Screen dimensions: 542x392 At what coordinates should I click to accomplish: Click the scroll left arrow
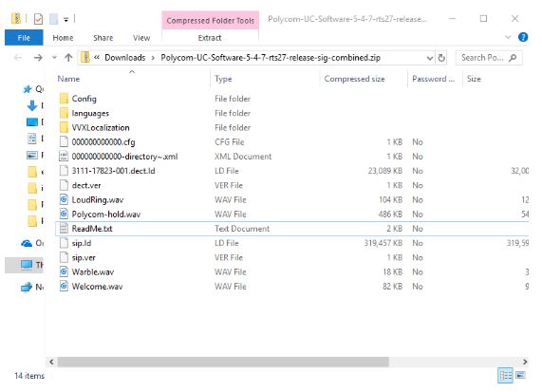(51, 362)
